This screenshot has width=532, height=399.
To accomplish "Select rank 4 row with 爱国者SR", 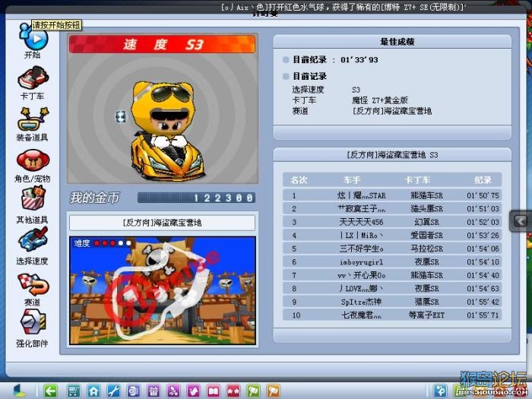I will tap(392, 235).
